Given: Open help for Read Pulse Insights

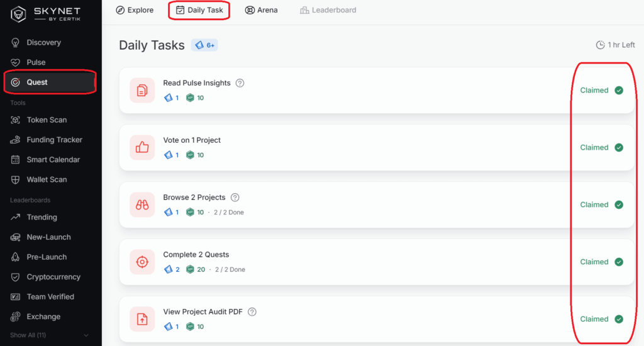Looking at the screenshot, I should point(240,83).
